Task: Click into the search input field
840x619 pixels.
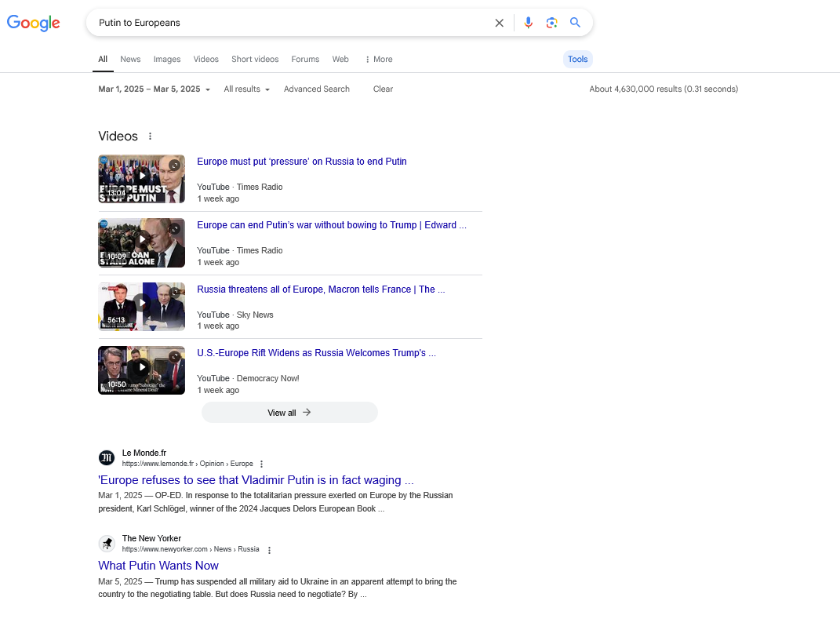Action: click(290, 23)
